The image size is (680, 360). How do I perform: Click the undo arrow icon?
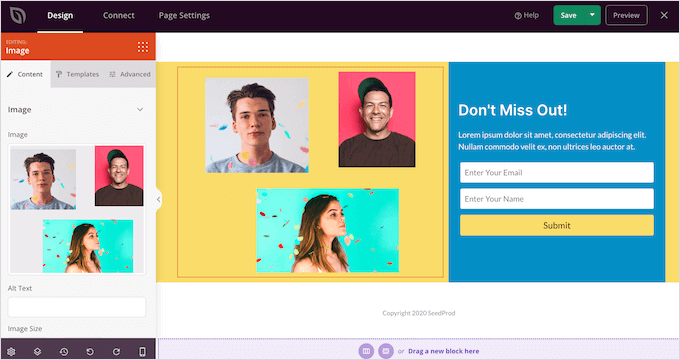tap(90, 351)
